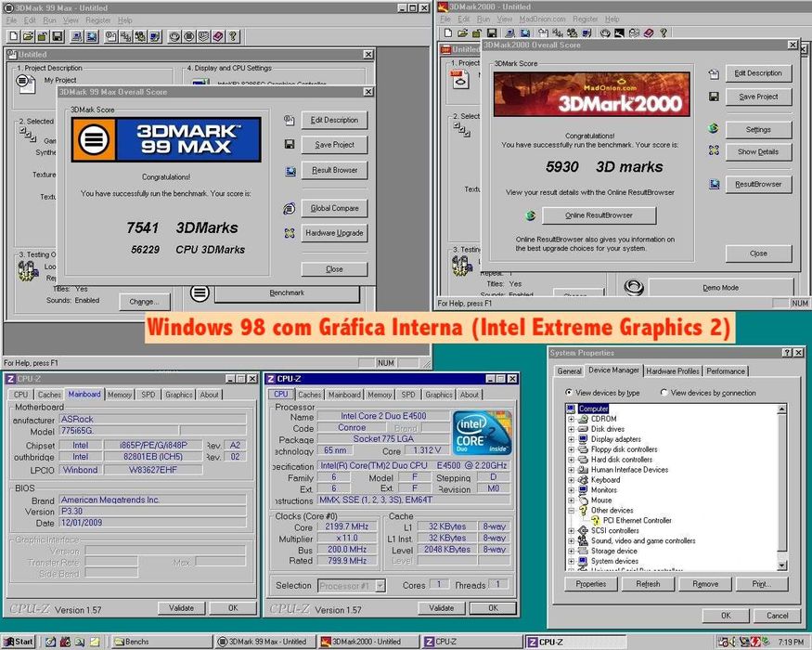812x650 pixels.
Task: Click the 7:19 PM system tray clock
Action: (x=791, y=642)
